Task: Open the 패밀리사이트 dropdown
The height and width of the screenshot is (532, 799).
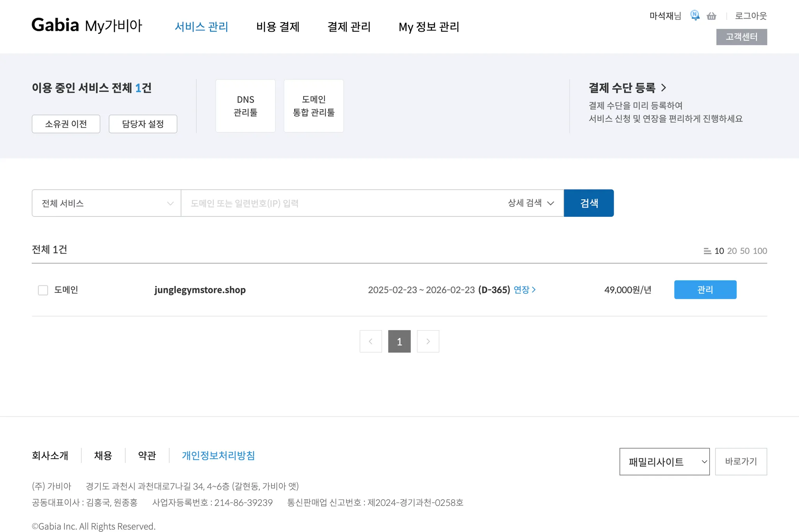Action: [x=664, y=461]
